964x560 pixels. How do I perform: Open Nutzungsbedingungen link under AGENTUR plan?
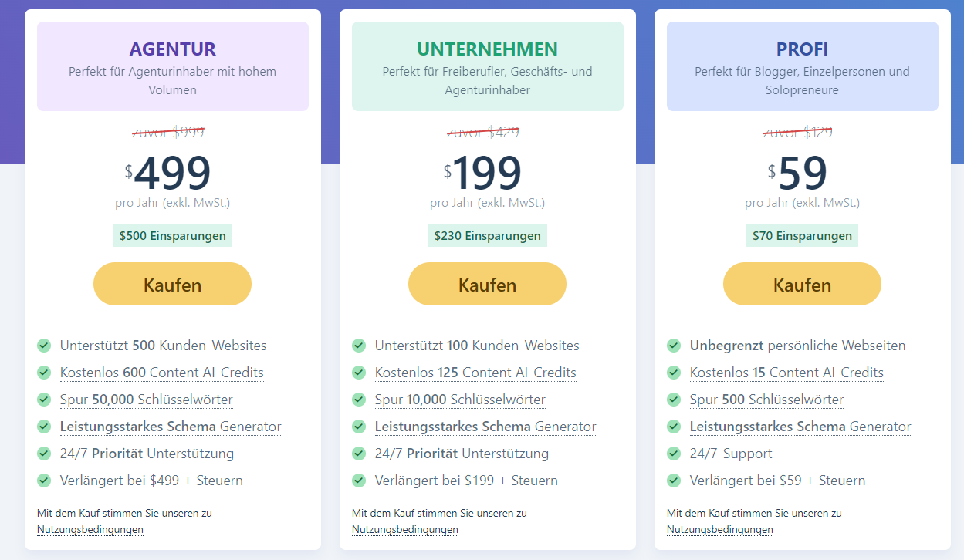(x=90, y=529)
